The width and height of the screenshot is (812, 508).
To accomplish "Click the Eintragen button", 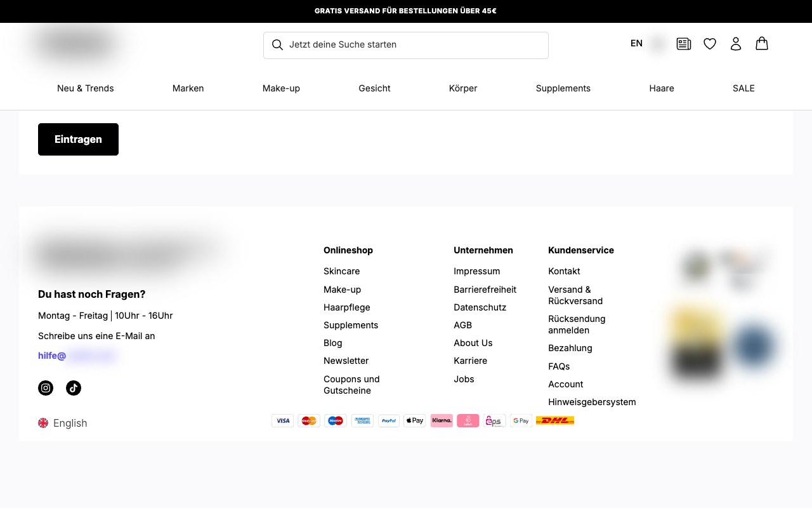I will tap(78, 139).
